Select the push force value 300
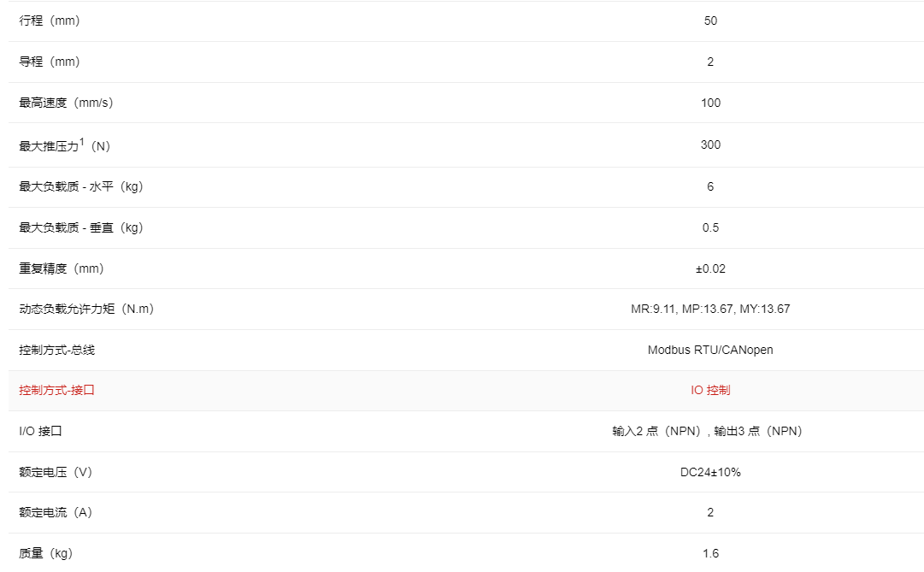 pos(710,144)
